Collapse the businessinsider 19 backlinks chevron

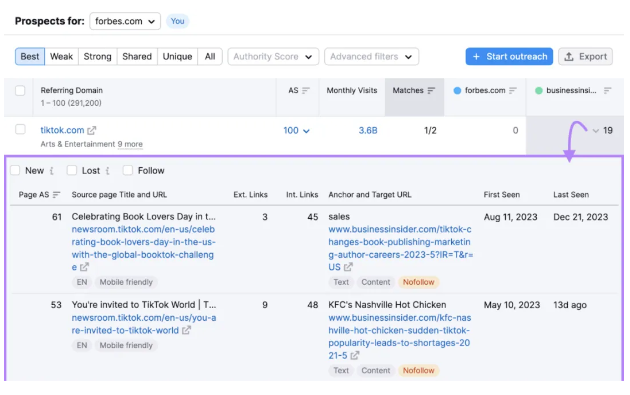(595, 131)
